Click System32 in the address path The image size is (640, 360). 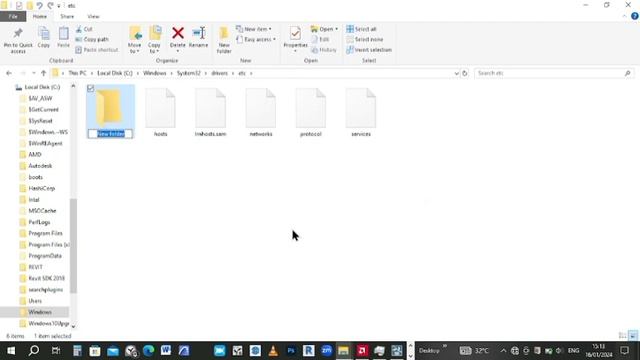[x=189, y=73]
